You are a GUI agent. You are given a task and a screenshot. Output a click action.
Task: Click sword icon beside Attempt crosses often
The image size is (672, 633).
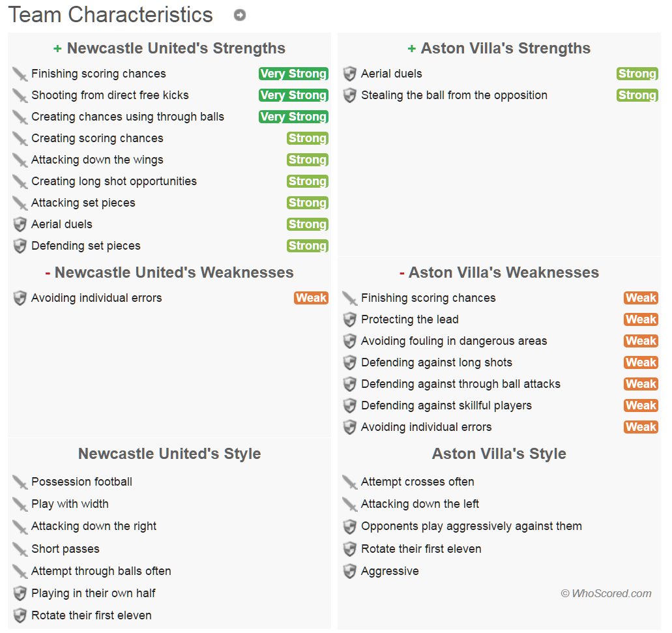pyautogui.click(x=350, y=482)
